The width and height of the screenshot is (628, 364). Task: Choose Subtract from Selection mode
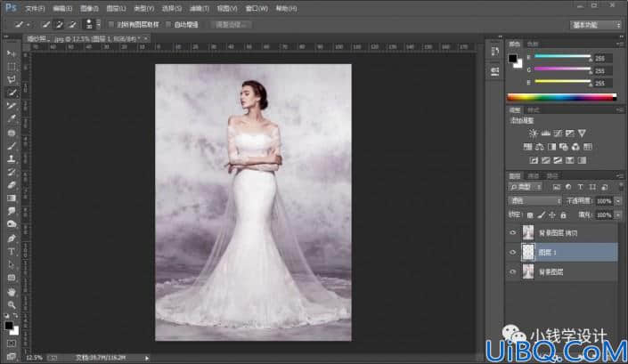pyautogui.click(x=72, y=24)
